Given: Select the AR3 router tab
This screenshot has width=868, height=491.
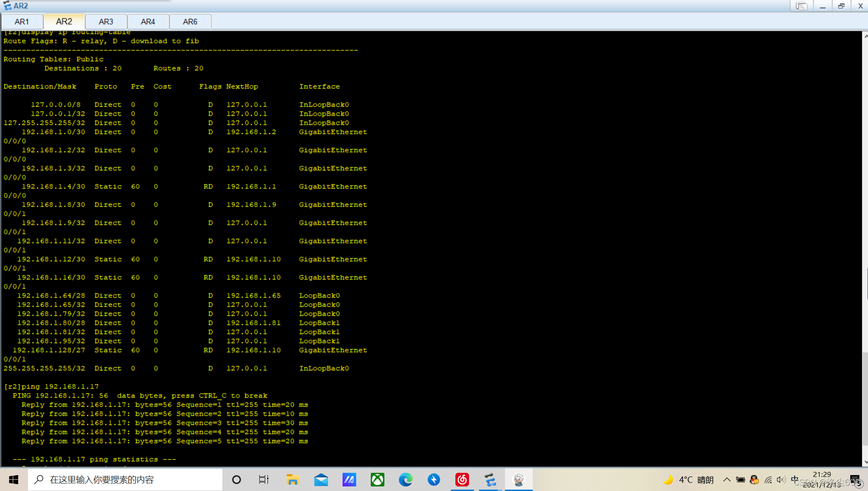Looking at the screenshot, I should click(106, 22).
